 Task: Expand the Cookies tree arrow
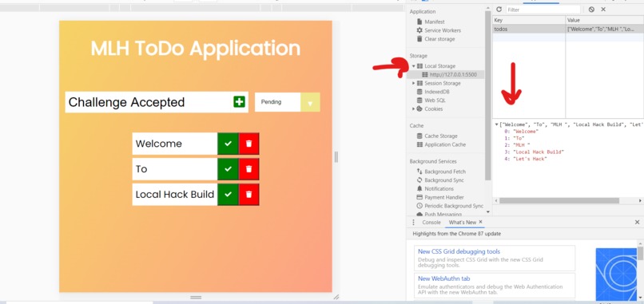tap(414, 109)
